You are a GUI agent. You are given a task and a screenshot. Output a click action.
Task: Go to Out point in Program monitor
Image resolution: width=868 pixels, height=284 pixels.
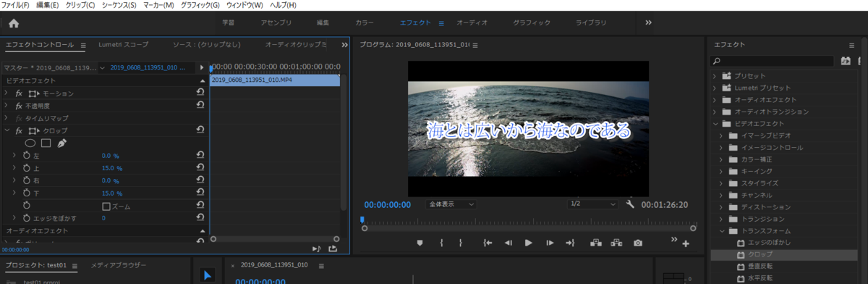coord(570,243)
